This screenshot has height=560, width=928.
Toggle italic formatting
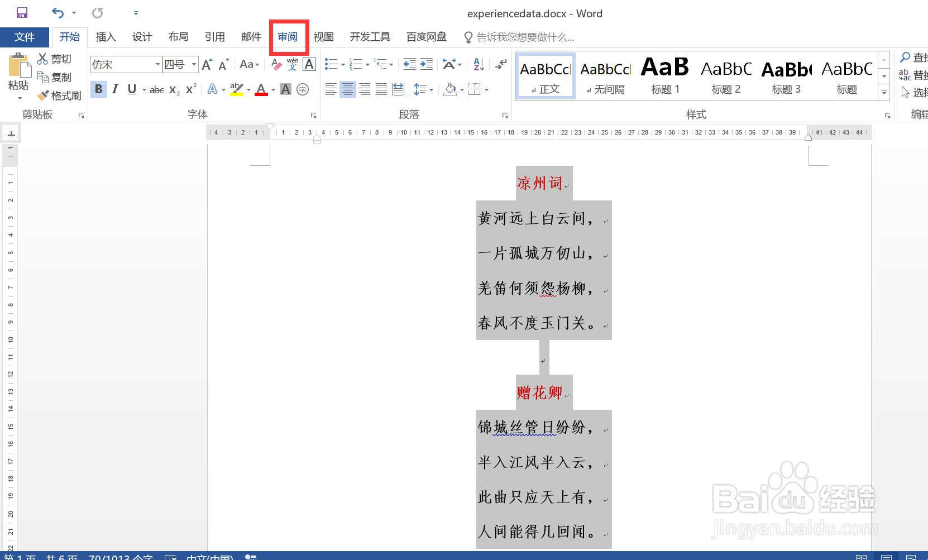pos(114,89)
